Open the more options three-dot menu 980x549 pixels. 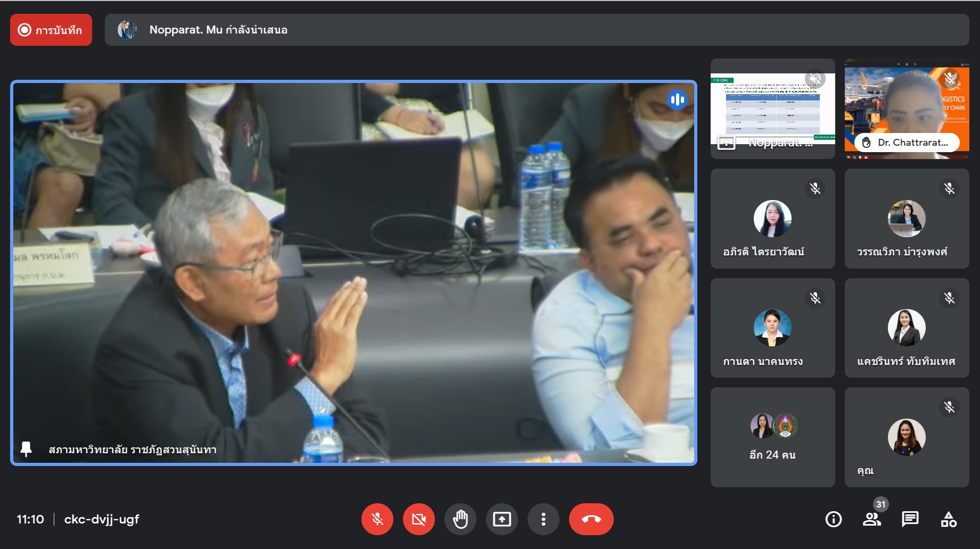[x=543, y=519]
